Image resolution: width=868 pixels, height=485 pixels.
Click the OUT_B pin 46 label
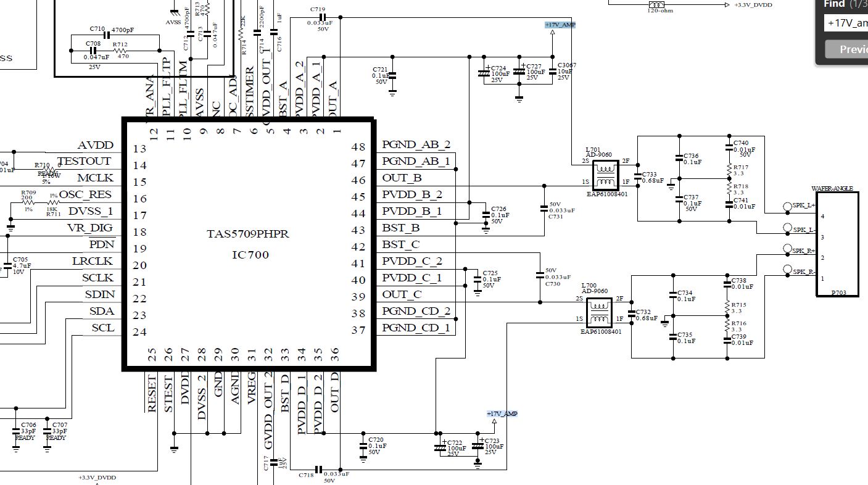coord(402,178)
